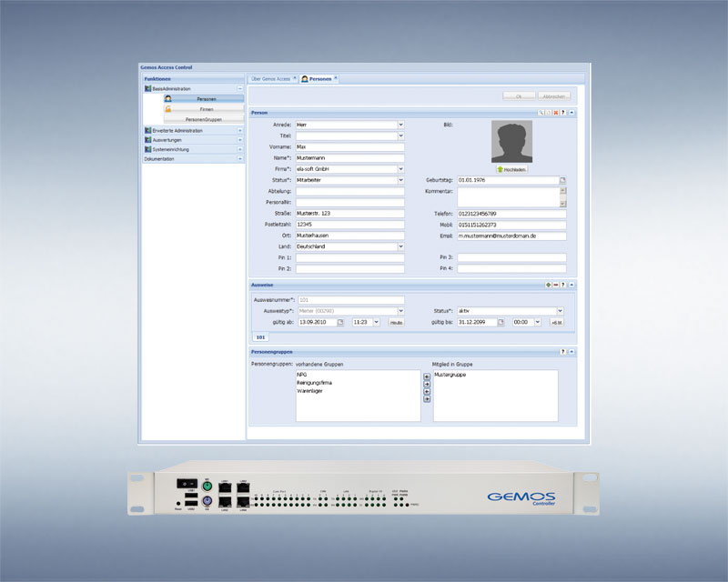Open the Ausweis Status dropdown showing aktiv
This screenshot has height=582, width=728.
(x=560, y=311)
